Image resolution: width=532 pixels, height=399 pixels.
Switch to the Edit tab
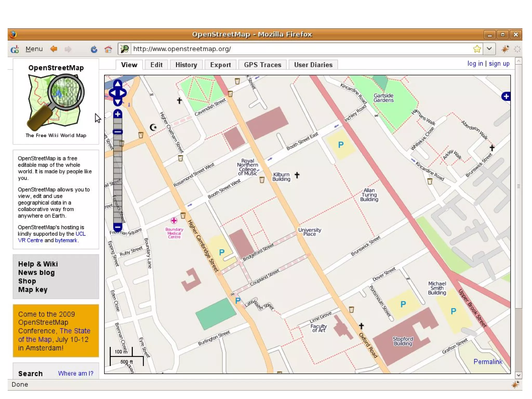[156, 65]
